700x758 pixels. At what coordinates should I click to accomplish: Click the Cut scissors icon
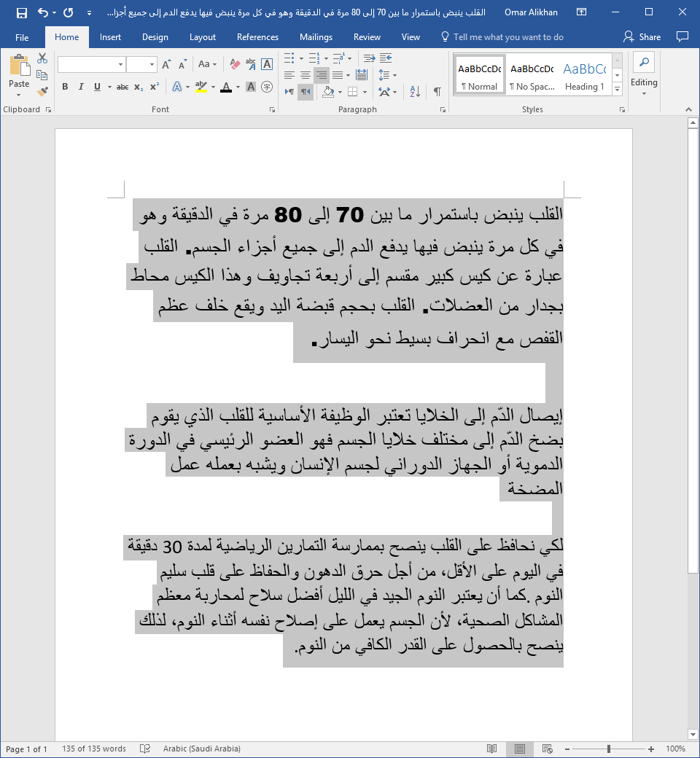coord(42,58)
